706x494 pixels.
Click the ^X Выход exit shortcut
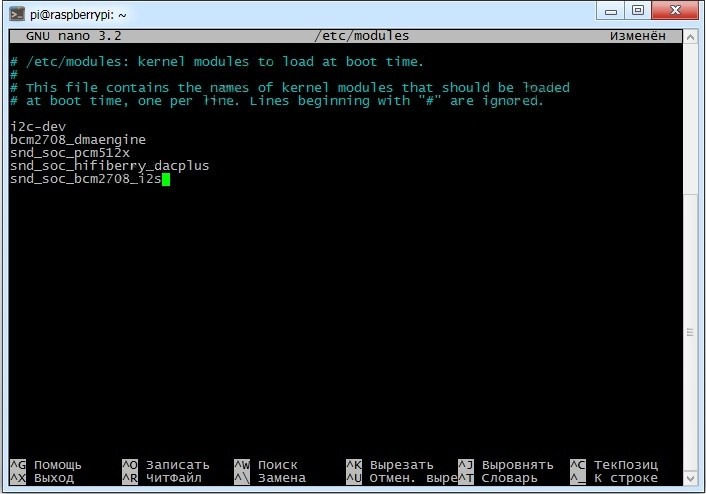(42, 478)
